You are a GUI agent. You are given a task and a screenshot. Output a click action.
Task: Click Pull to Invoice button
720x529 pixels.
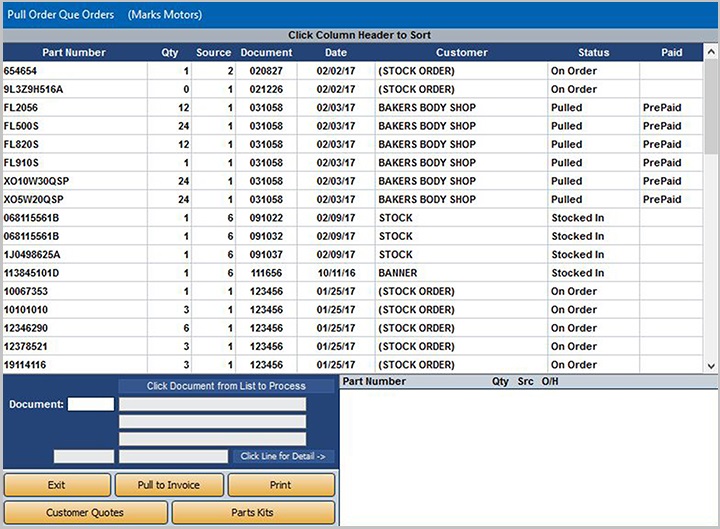click(x=169, y=485)
